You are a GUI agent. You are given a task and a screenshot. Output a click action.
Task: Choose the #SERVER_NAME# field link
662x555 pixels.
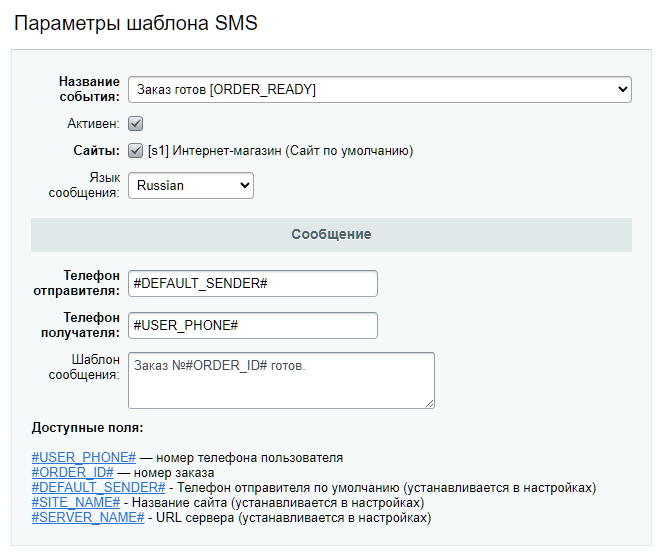87,519
